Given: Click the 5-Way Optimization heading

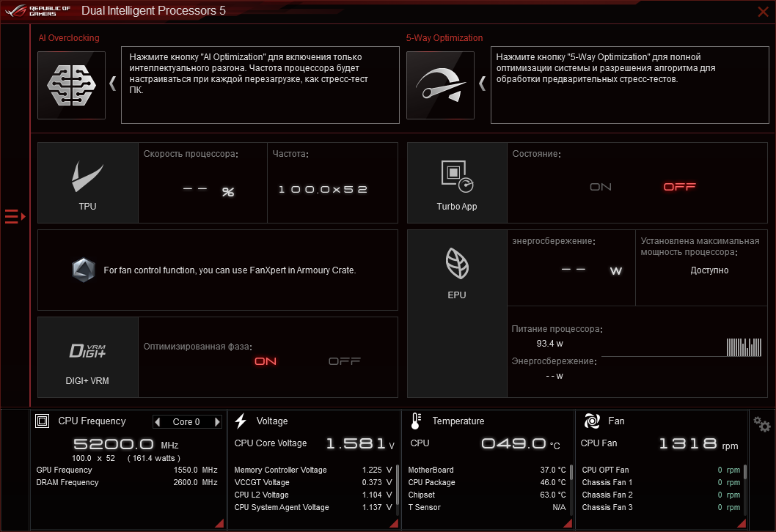Looking at the screenshot, I should 444,38.
